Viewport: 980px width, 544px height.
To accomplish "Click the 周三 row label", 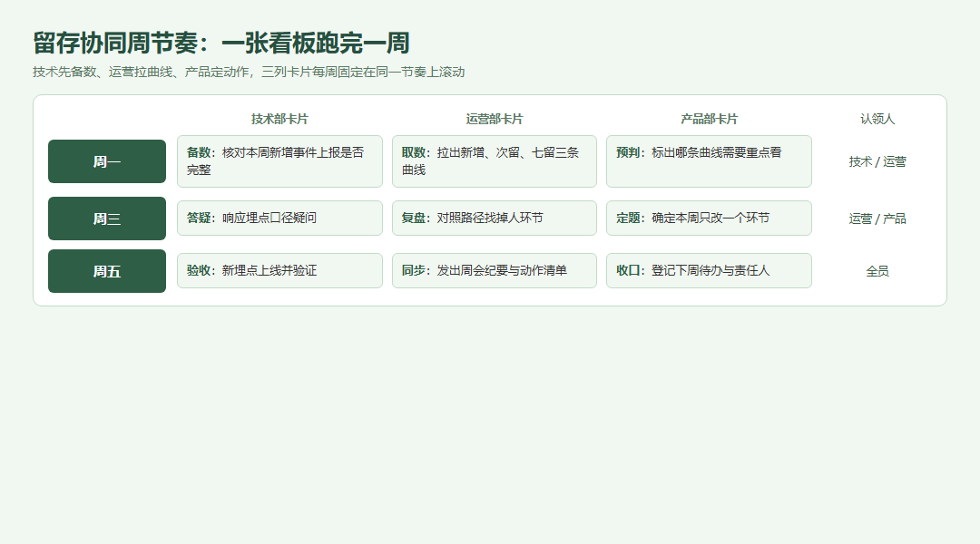I will (107, 219).
